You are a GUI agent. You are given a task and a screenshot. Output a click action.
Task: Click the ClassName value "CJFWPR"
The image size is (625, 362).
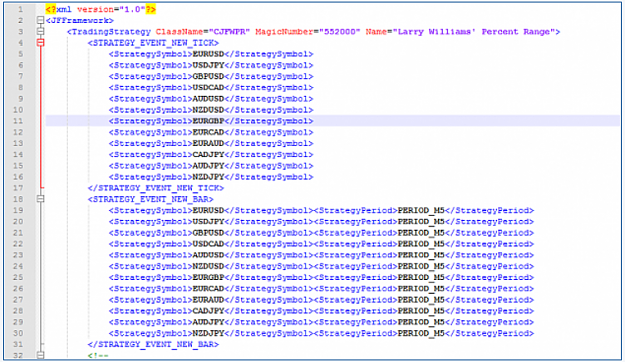[229, 31]
